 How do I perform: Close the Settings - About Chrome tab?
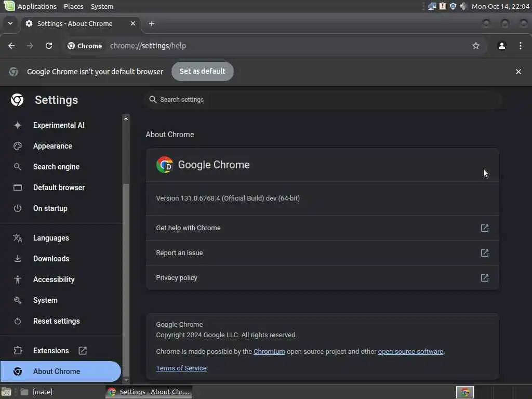coord(132,23)
